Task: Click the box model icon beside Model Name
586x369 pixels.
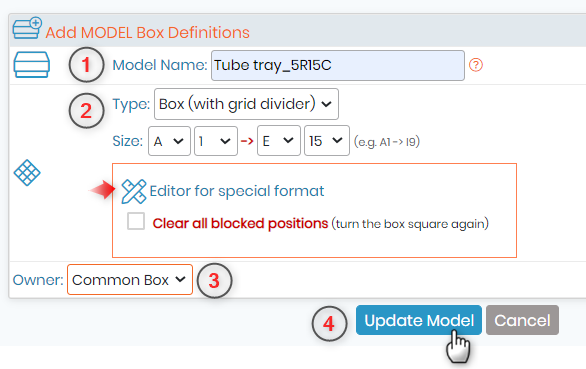Action: point(32,65)
